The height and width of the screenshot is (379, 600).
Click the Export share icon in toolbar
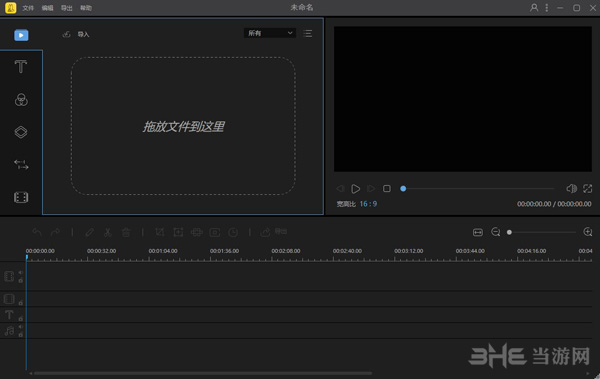click(265, 232)
